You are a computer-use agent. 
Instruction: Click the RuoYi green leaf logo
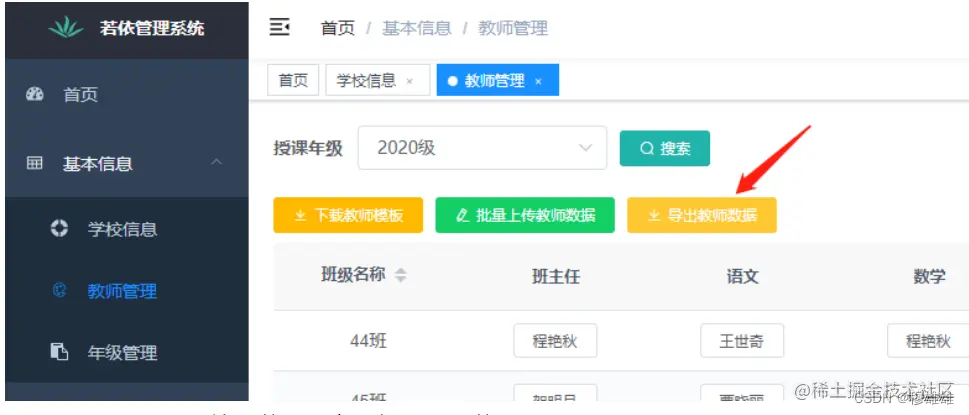tap(66, 28)
